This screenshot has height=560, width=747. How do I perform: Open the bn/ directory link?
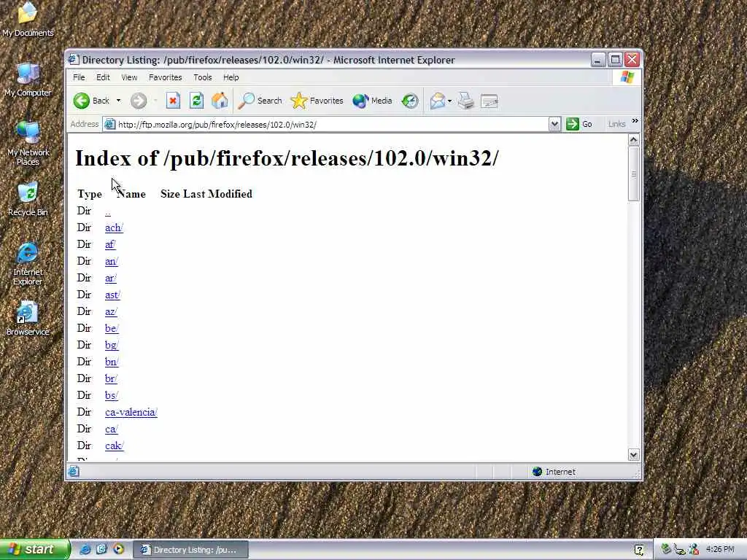tap(112, 362)
